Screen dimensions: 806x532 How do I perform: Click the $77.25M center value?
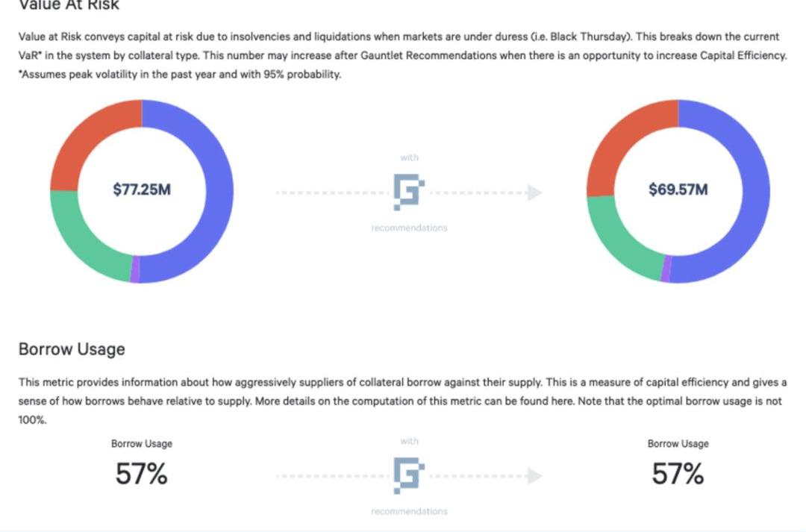[142, 190]
